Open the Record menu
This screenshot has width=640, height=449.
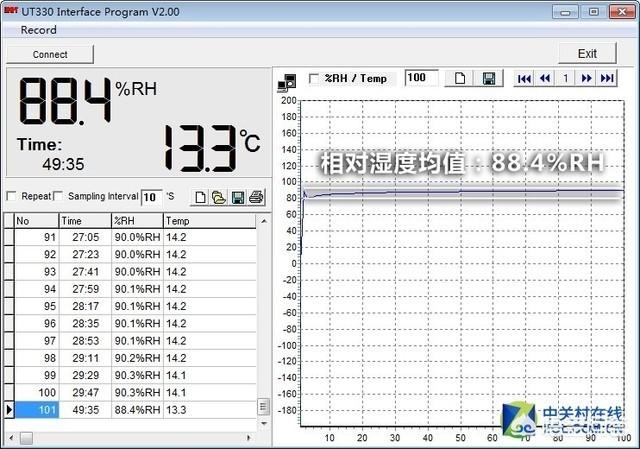click(x=38, y=30)
